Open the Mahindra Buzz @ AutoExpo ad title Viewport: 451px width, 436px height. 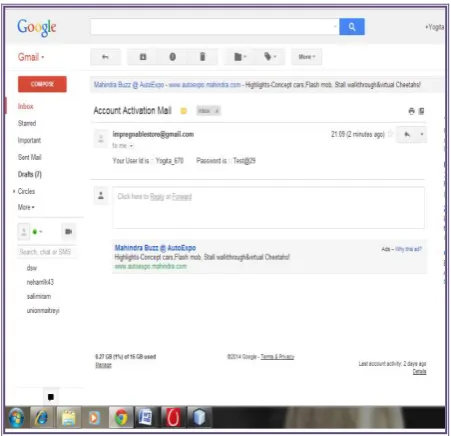(155, 248)
